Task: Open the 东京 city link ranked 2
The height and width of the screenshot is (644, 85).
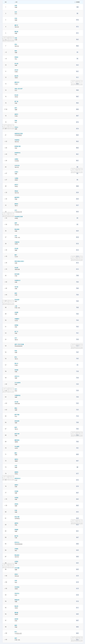Action: click(x=16, y=12)
